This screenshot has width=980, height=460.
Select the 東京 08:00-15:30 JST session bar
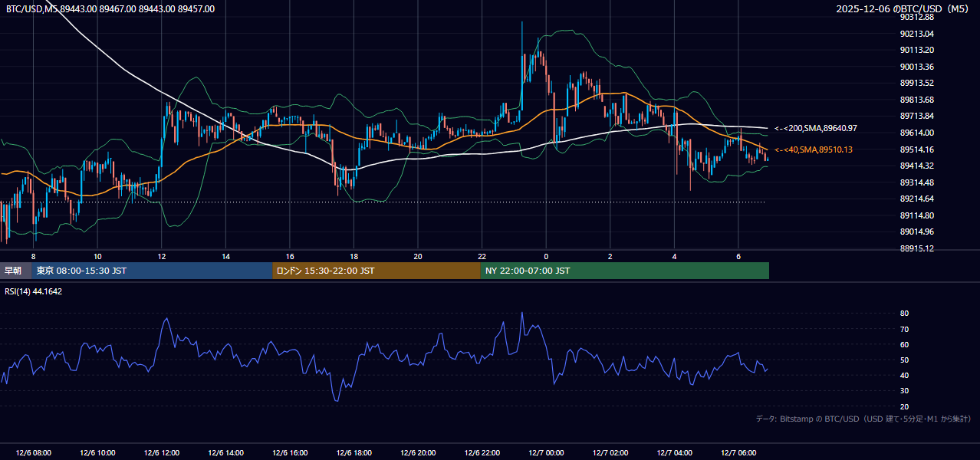(x=153, y=271)
